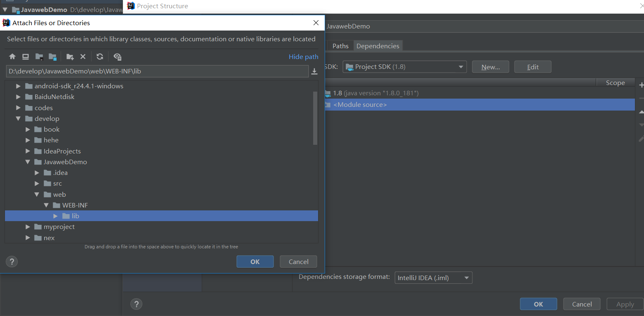Screen dimensions: 644x316
Task: Move dependency up with the arrow
Action: pyautogui.click(x=641, y=112)
